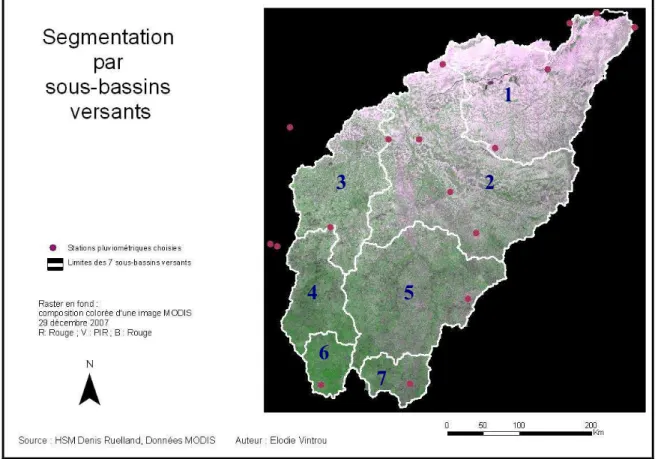
Task: Click the scale bar '200' label
Action: [591, 424]
